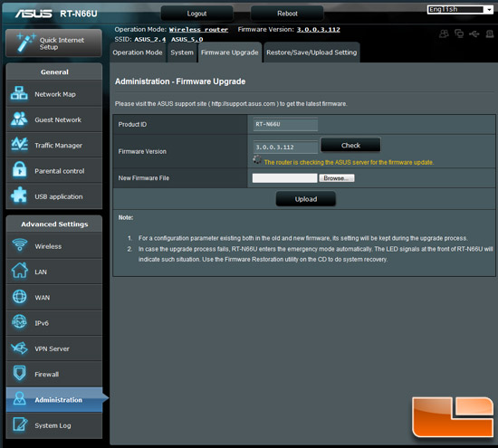This screenshot has height=448, width=498.
Task: Open Wireless settings menu item
Action: (54, 246)
